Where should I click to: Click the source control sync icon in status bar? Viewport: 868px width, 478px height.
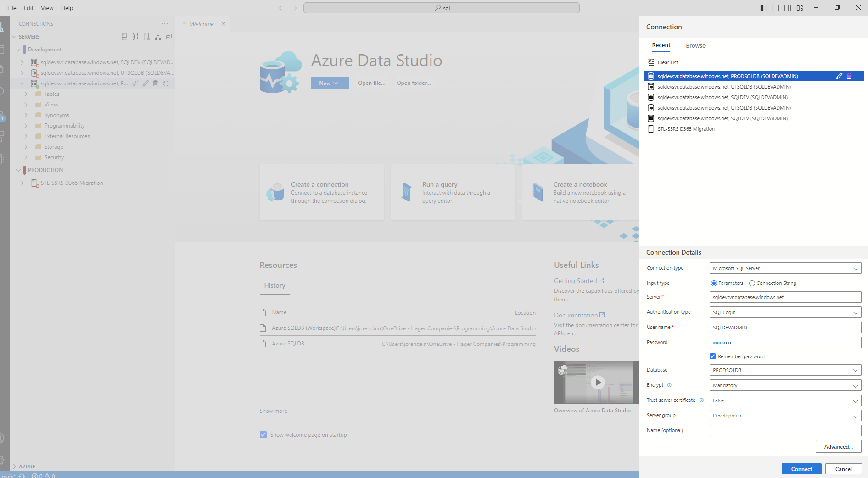(22, 475)
